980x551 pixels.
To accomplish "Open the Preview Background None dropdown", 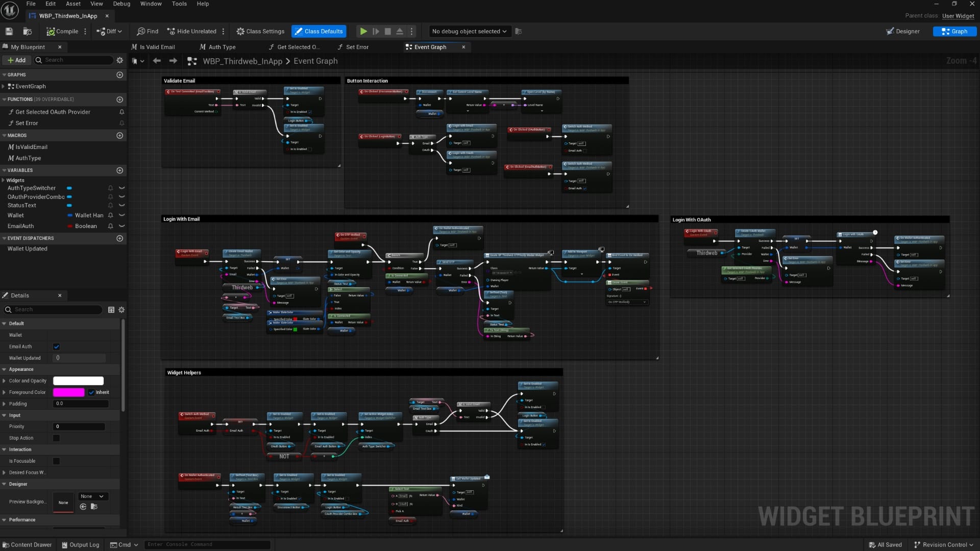I will coord(92,496).
